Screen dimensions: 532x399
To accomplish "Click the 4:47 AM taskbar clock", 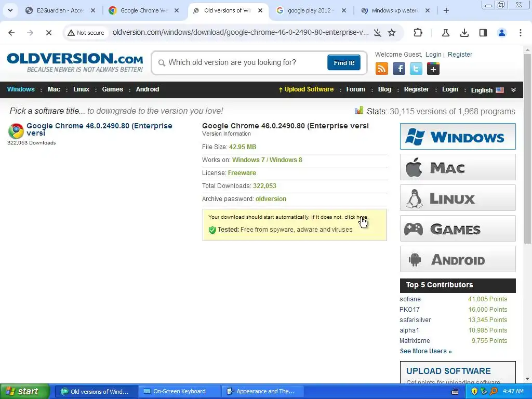I will [x=513, y=392].
